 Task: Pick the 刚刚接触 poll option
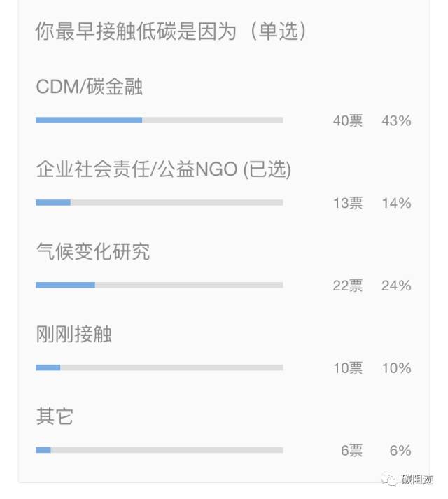[x=73, y=334]
